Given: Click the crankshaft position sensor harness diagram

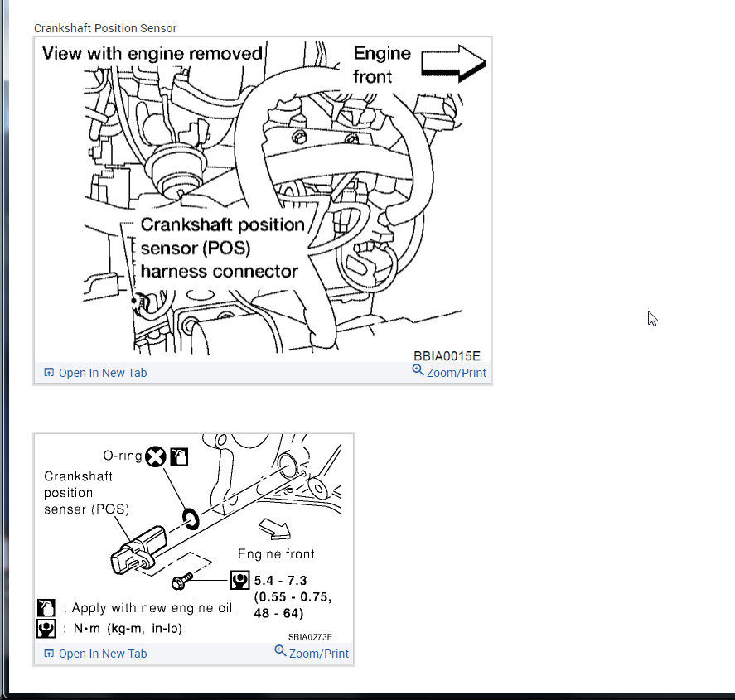Looking at the screenshot, I should tap(263, 200).
